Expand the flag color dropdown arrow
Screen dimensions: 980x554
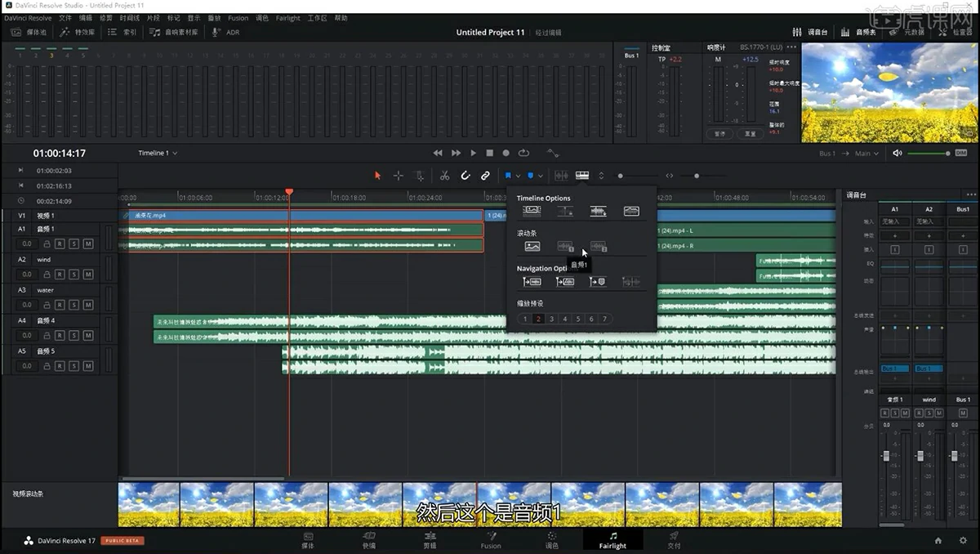518,176
